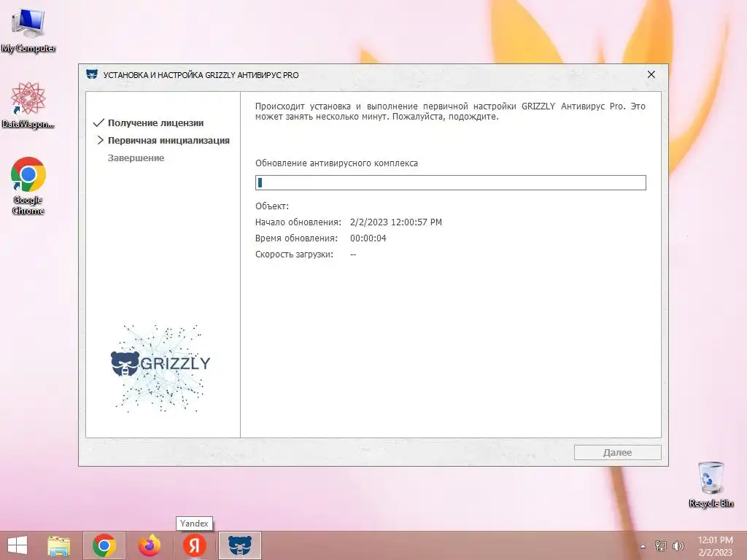
Task: Open the taskbar clock and date
Action: [x=715, y=546]
